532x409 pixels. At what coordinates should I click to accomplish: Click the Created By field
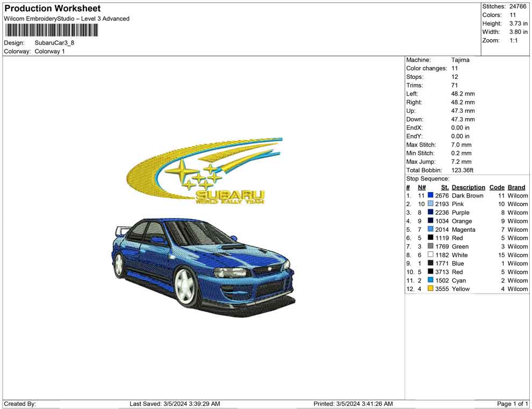19,403
